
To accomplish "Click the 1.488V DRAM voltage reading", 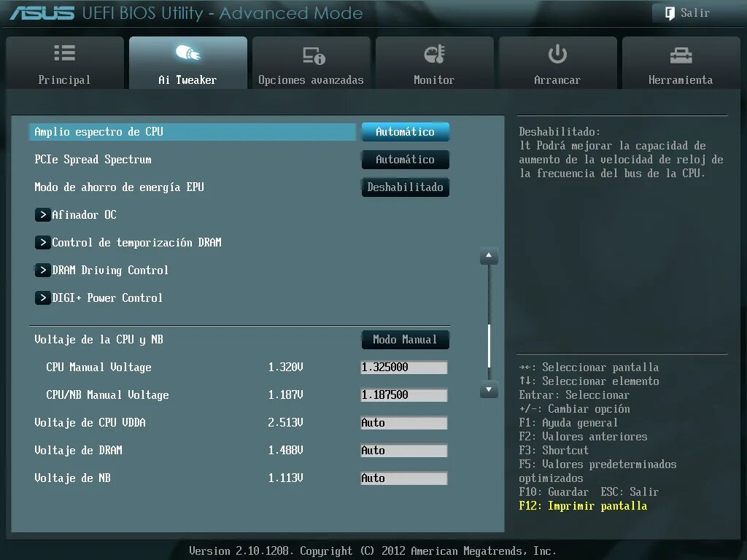I will tap(285, 450).
